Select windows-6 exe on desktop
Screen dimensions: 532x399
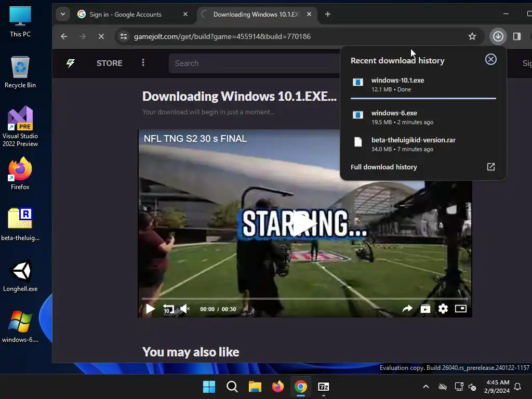[20, 326]
